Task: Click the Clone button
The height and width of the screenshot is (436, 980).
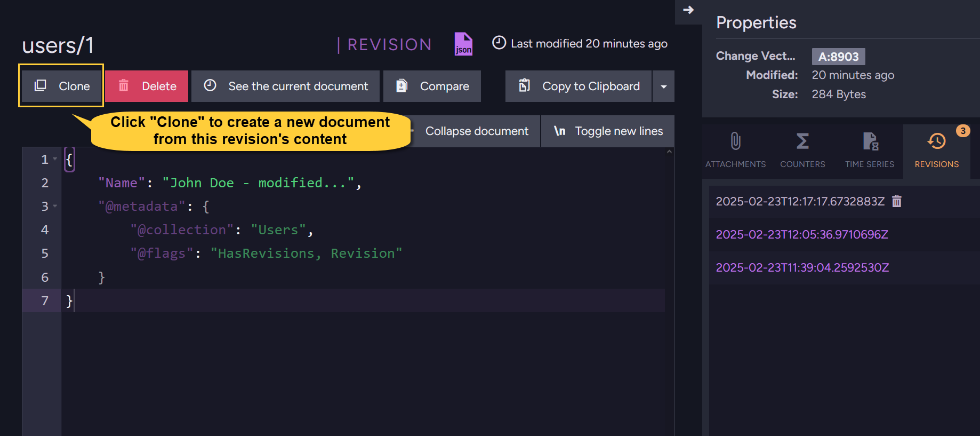Action: tap(61, 86)
